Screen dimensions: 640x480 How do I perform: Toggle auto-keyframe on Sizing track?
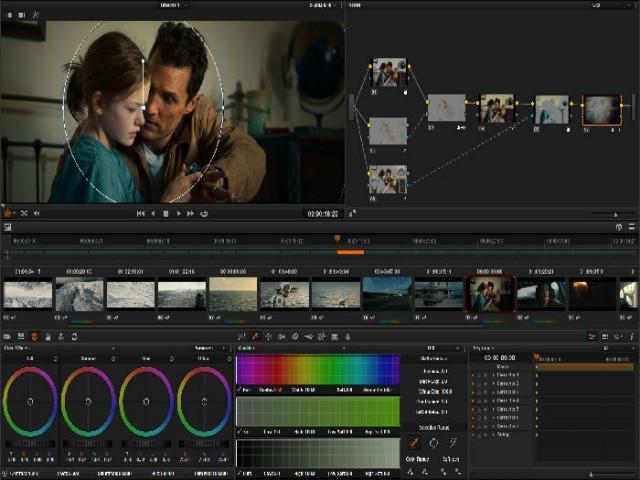(x=485, y=435)
